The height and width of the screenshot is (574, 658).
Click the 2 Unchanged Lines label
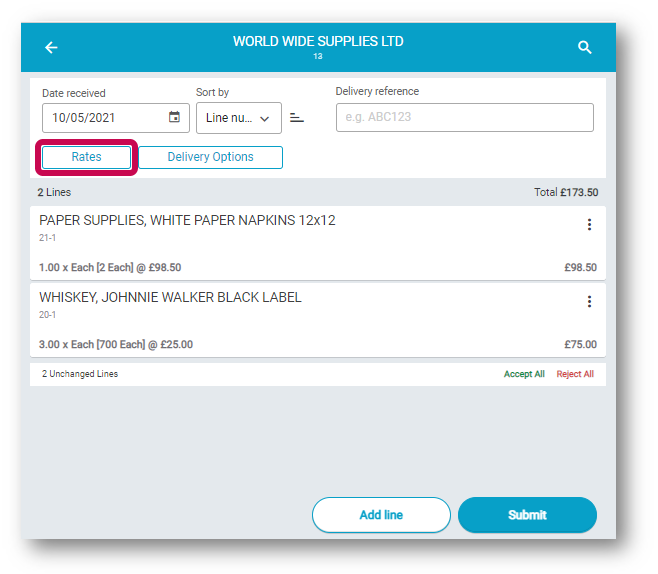pos(80,374)
